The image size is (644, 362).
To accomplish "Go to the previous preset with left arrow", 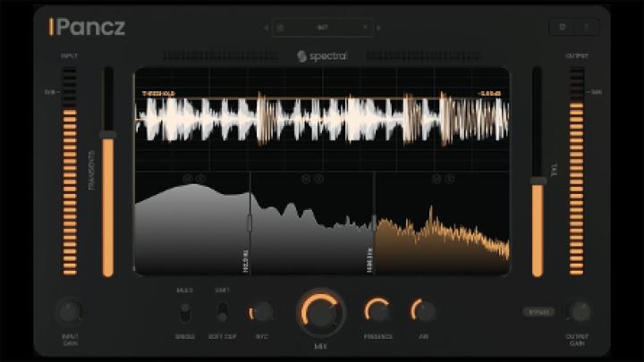I will pos(267,28).
